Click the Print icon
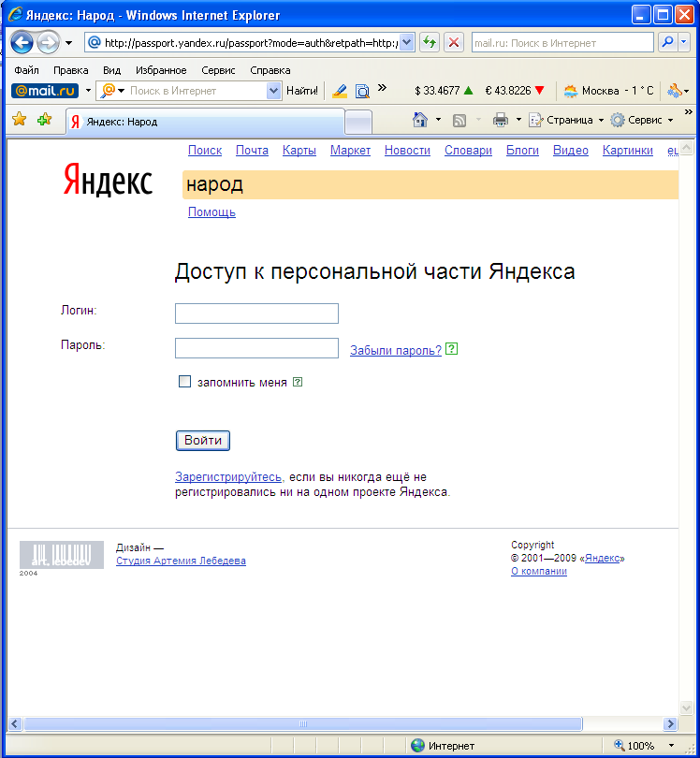700x758 pixels. [501, 120]
